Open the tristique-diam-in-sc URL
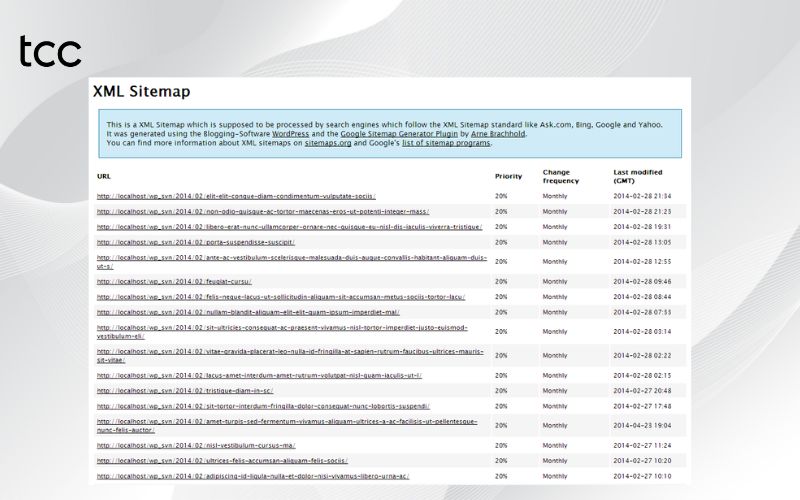Image resolution: width=800 pixels, height=500 pixels. [185, 390]
